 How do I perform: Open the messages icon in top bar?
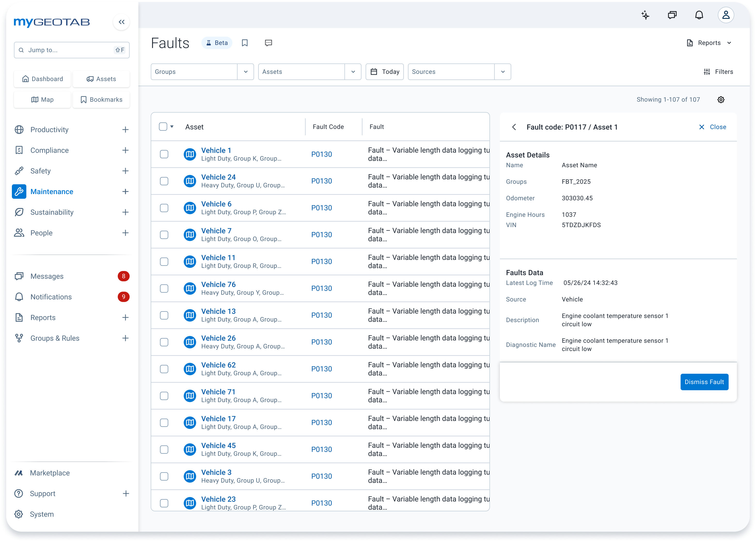click(672, 15)
